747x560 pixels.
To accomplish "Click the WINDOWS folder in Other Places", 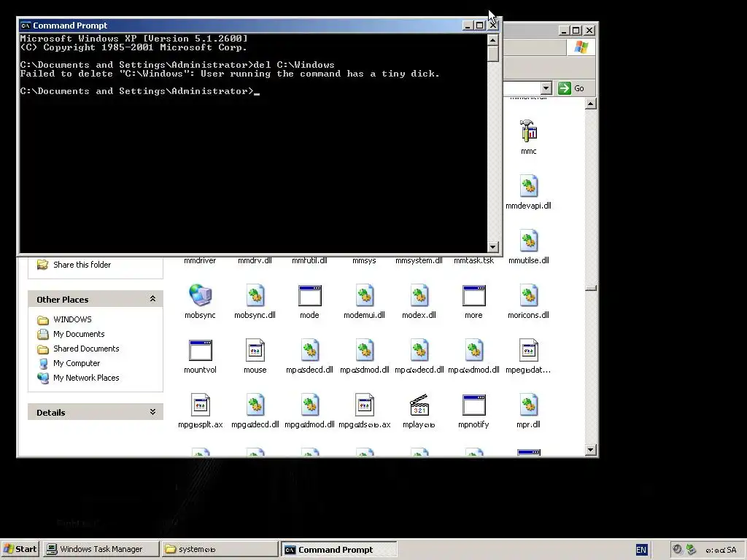I will 72,319.
